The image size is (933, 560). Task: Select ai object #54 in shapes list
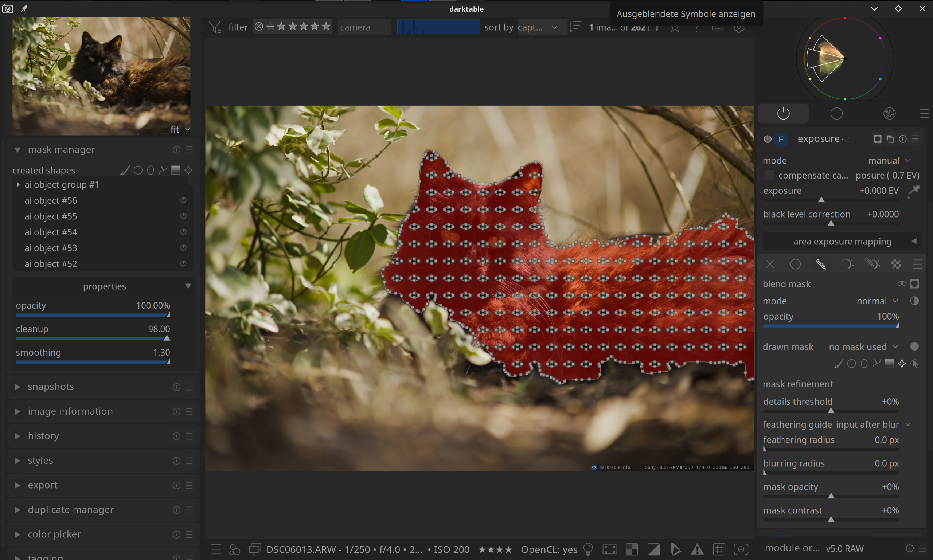tap(51, 232)
